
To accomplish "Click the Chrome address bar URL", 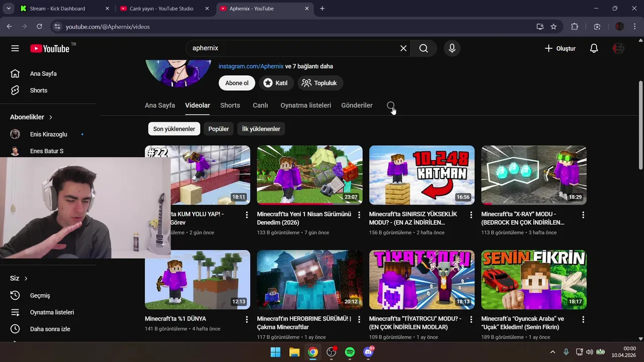I will pyautogui.click(x=108, y=27).
